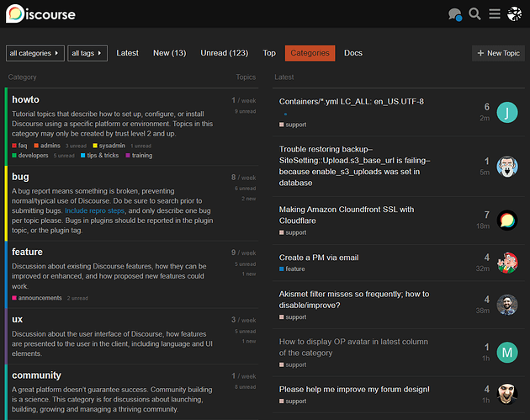Click avatar M on OP avatar topic
The image size is (530, 420).
(x=507, y=353)
